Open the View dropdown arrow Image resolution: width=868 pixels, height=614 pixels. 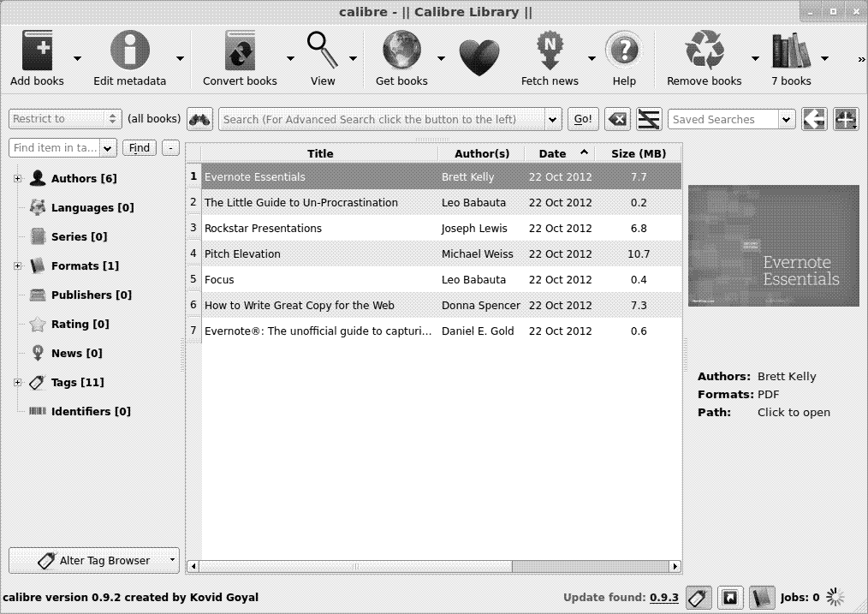(354, 58)
